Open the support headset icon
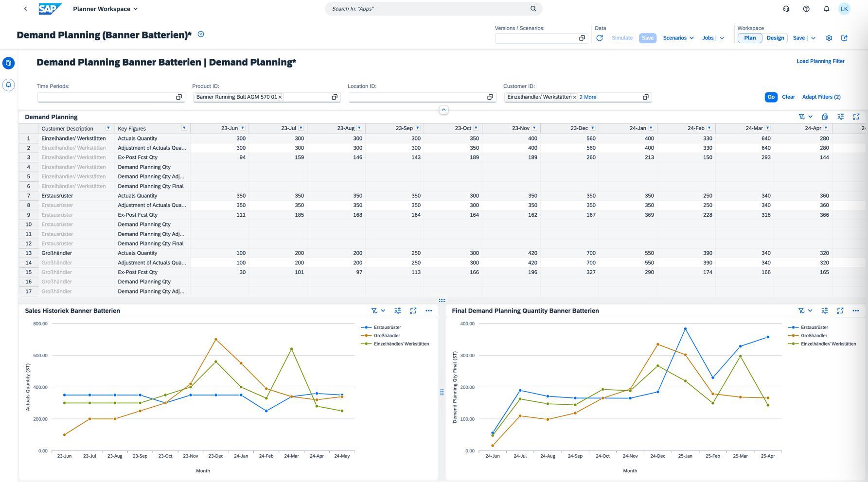This screenshot has width=868, height=482. click(x=786, y=9)
